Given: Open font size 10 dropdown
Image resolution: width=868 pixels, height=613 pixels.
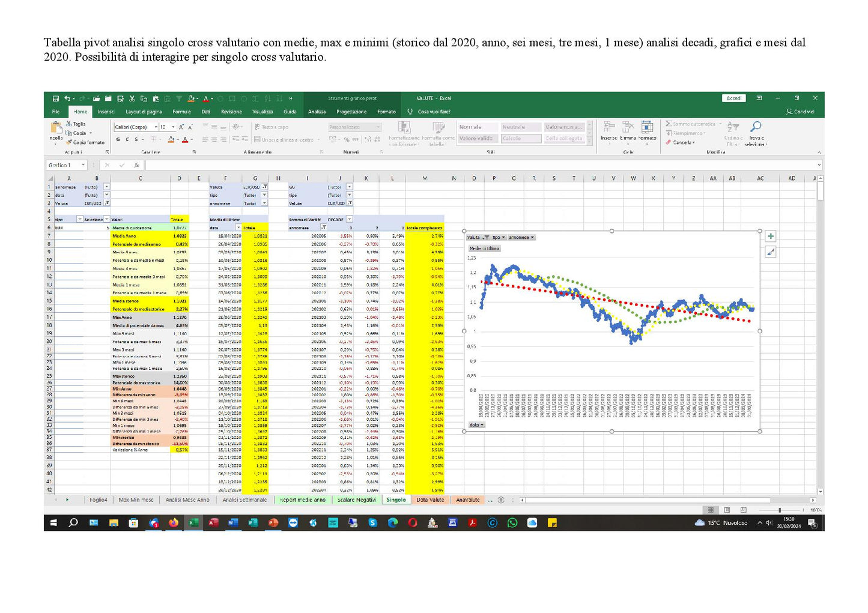Looking at the screenshot, I should (x=174, y=127).
